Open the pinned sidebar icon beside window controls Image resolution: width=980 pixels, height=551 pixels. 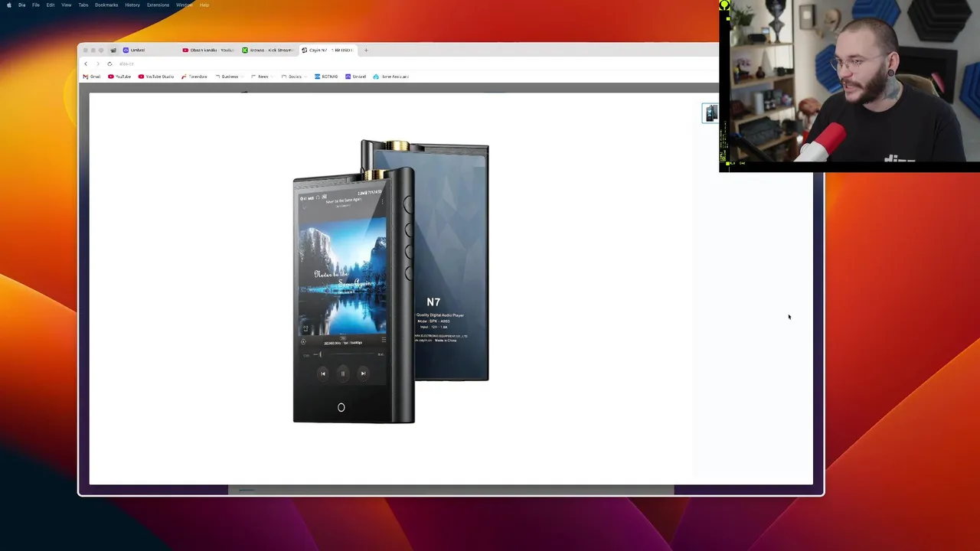pyautogui.click(x=113, y=50)
